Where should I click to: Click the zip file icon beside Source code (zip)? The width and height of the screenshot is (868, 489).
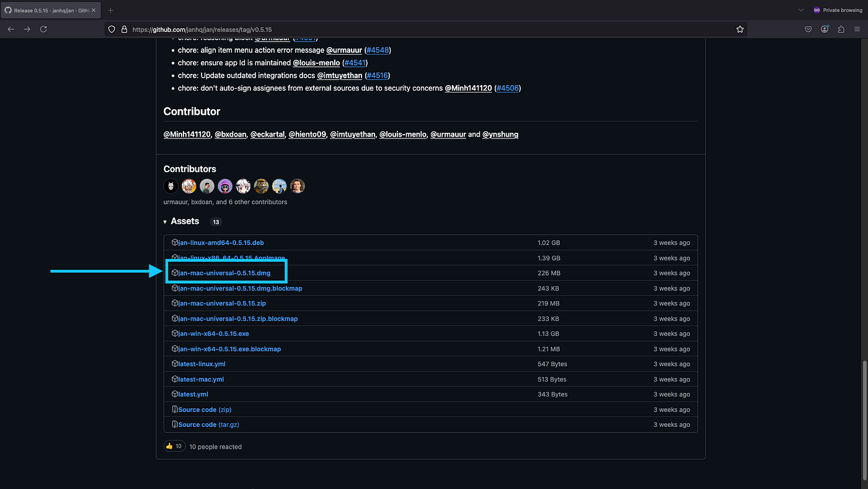(175, 410)
